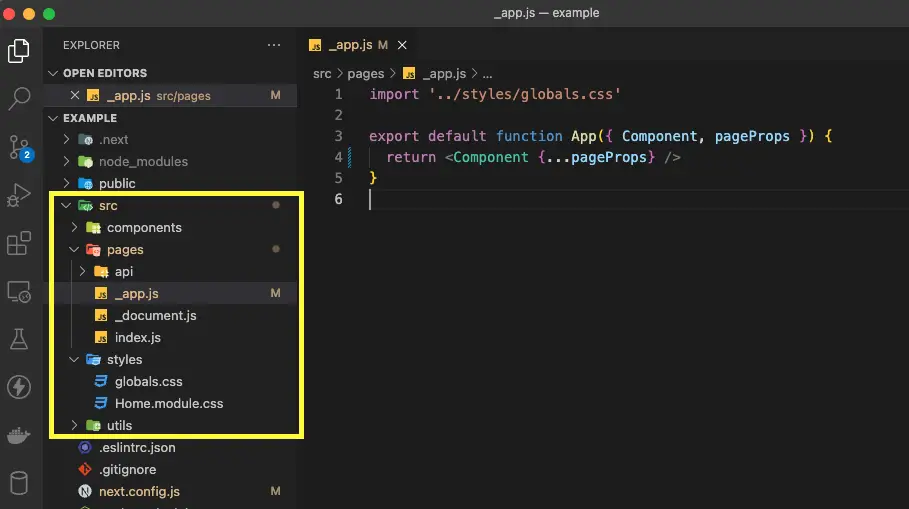Collapse the pages folder
909x509 pixels.
[75, 250]
